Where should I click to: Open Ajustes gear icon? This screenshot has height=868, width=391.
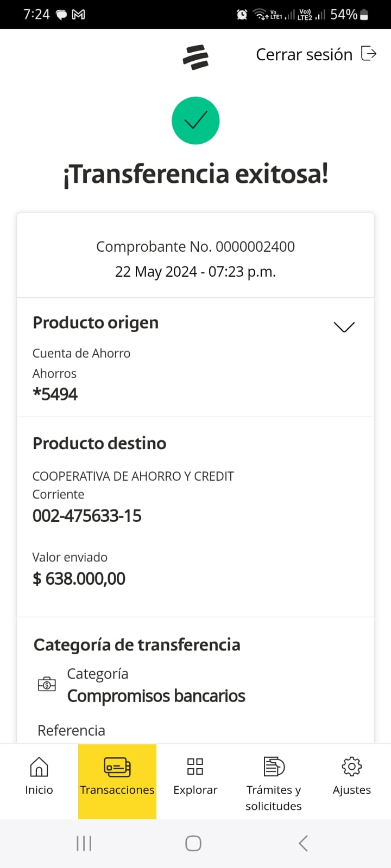coord(351,767)
